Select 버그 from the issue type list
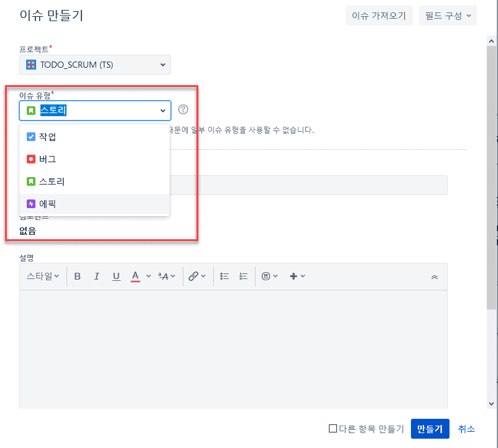Image resolution: width=498 pixels, height=448 pixels. [x=95, y=159]
